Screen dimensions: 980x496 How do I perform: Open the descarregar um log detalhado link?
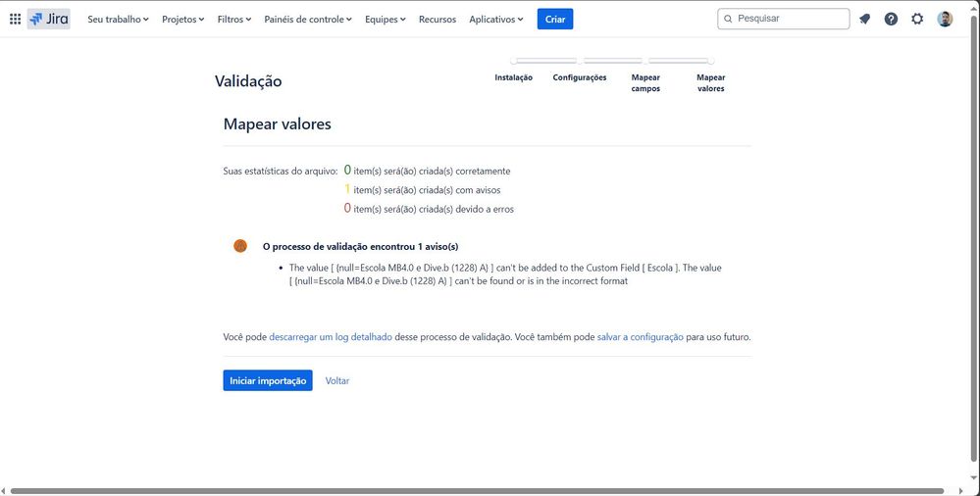click(331, 336)
